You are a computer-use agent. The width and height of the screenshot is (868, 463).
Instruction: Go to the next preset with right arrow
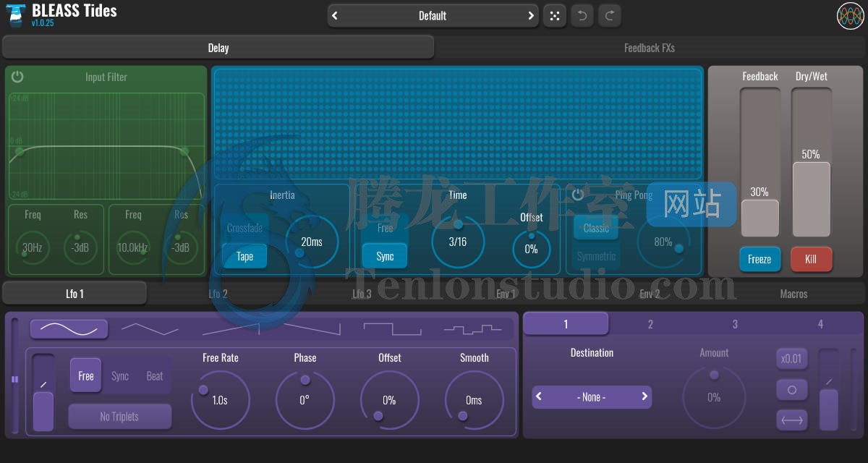pyautogui.click(x=531, y=15)
